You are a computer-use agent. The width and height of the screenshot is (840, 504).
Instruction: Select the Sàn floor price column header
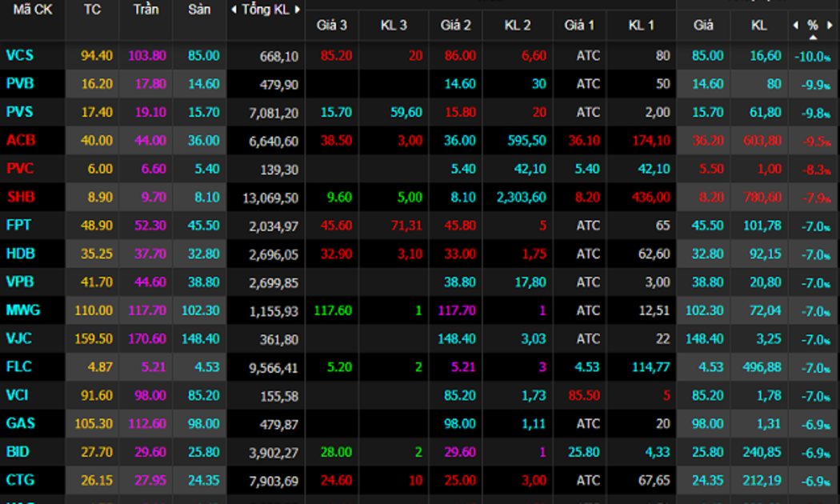click(199, 10)
